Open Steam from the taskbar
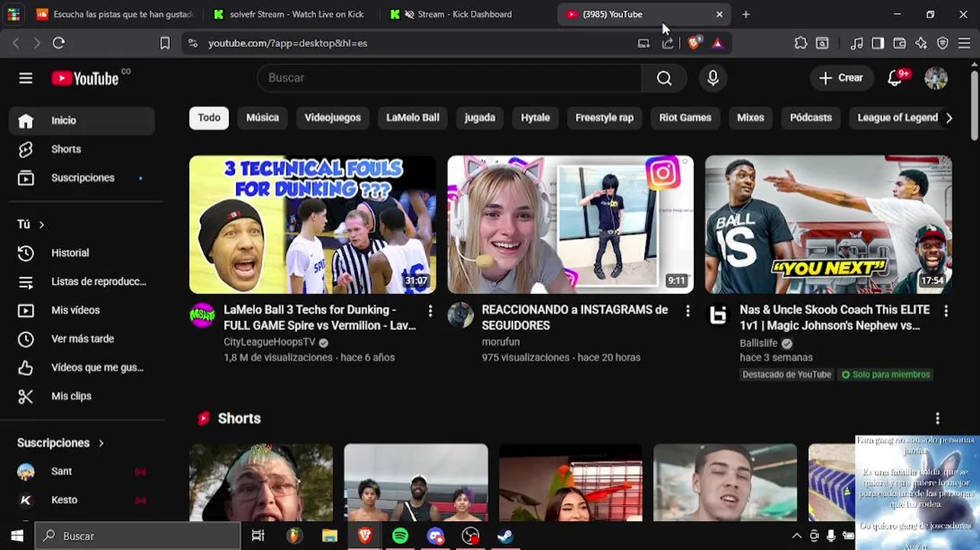 click(x=505, y=536)
